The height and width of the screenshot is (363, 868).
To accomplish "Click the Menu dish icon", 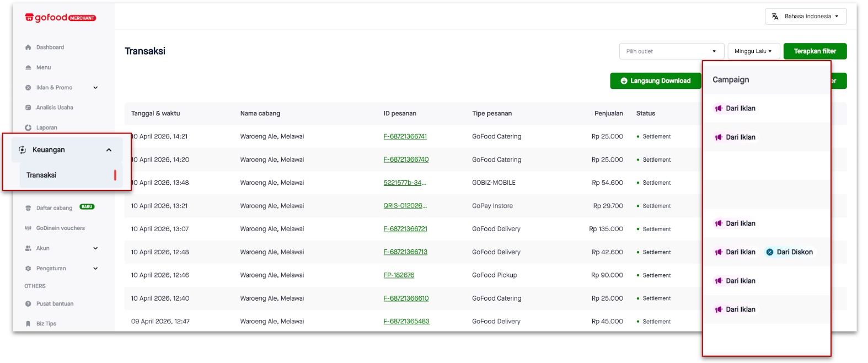I will [x=28, y=67].
